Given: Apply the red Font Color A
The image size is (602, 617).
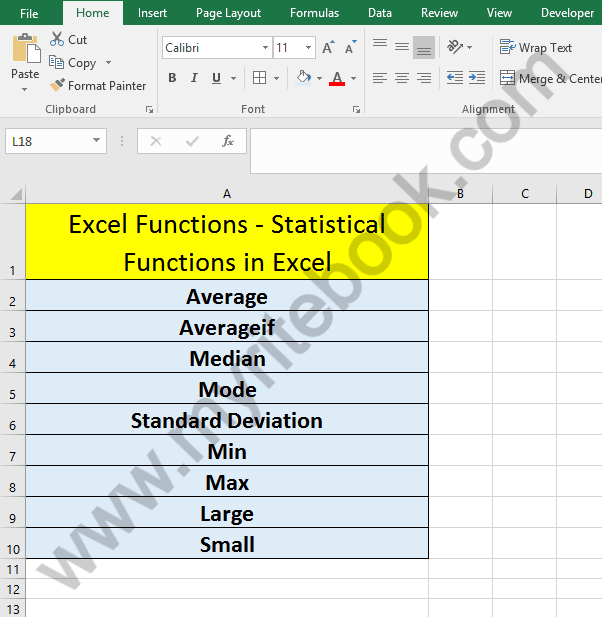Looking at the screenshot, I should (337, 78).
